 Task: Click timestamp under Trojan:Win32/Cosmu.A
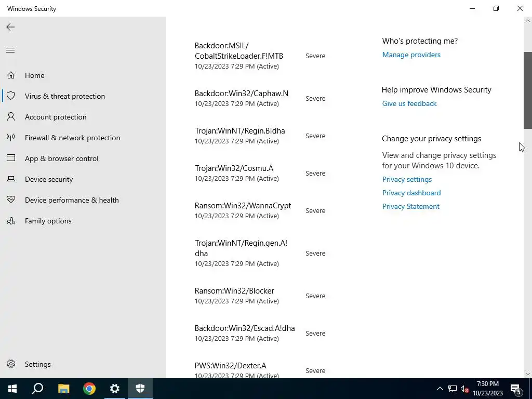[x=237, y=178]
